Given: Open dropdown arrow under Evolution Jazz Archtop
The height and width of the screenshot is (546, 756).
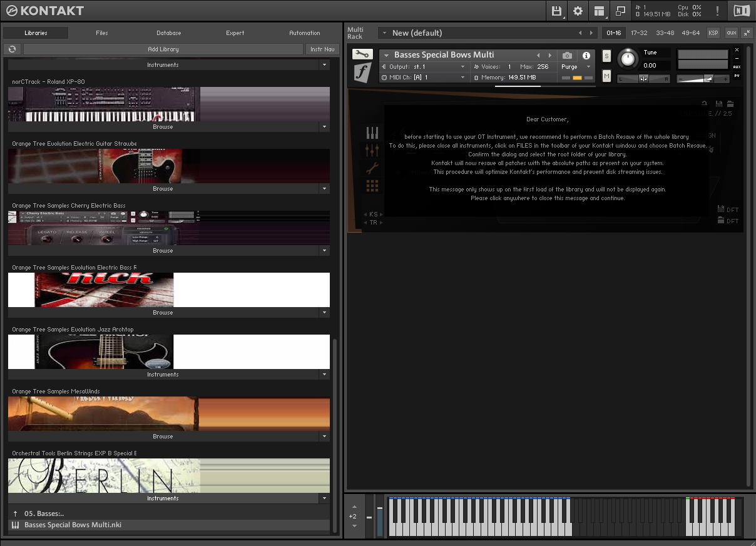Looking at the screenshot, I should pyautogui.click(x=324, y=375).
